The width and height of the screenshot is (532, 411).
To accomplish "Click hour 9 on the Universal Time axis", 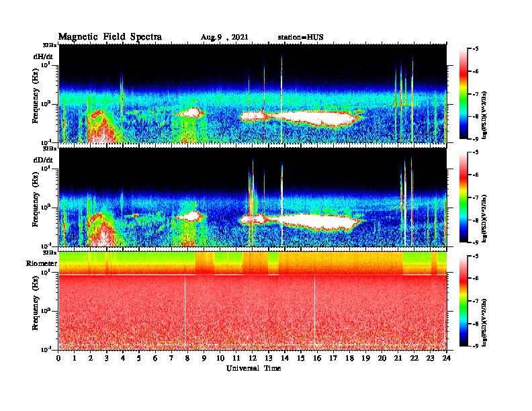I will (x=204, y=358).
